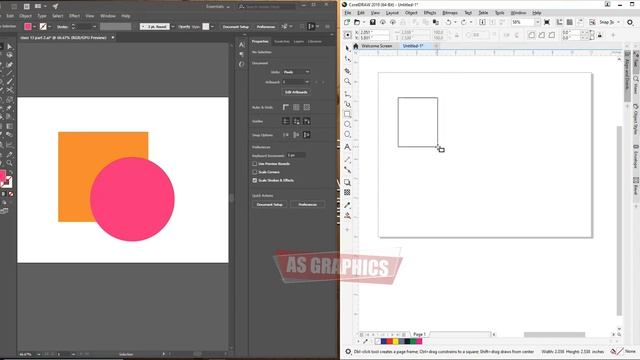Switch to the Layers tab in Illustrator
Image resolution: width=640 pixels, height=360 pixels.
(299, 42)
